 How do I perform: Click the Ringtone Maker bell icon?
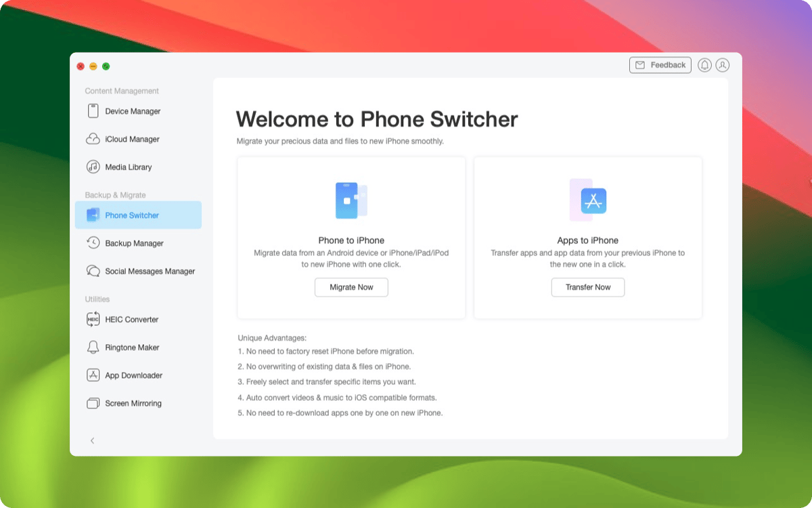tap(93, 347)
